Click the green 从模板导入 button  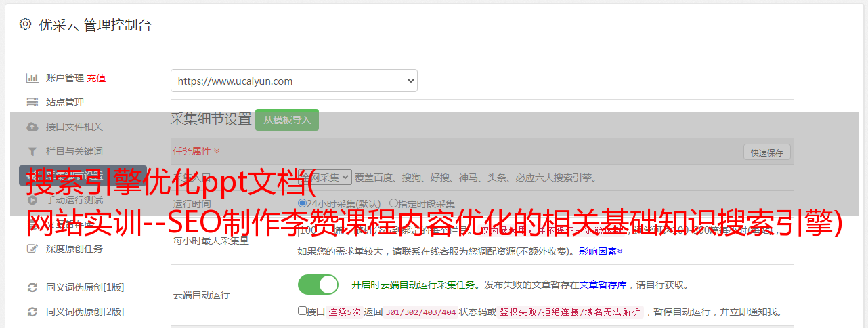(287, 120)
